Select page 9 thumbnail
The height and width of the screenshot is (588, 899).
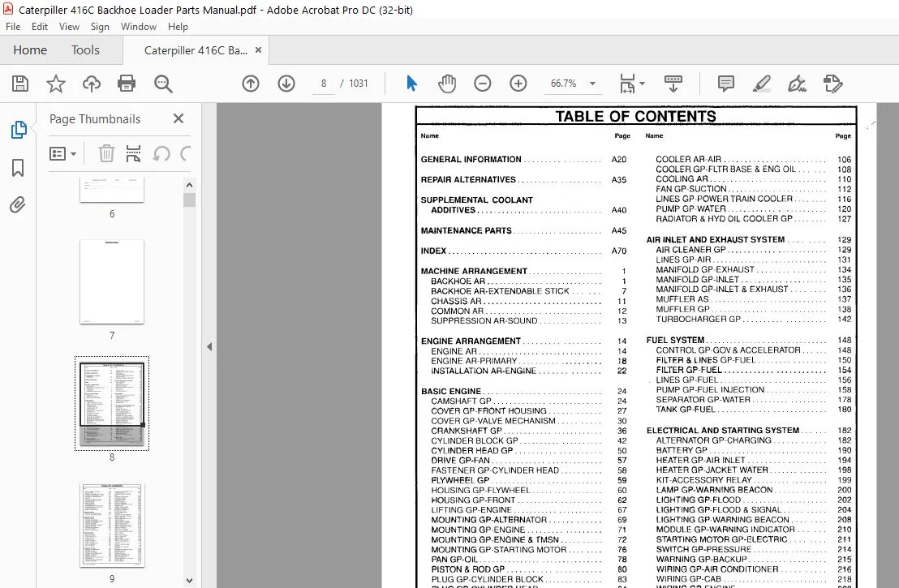pos(112,526)
